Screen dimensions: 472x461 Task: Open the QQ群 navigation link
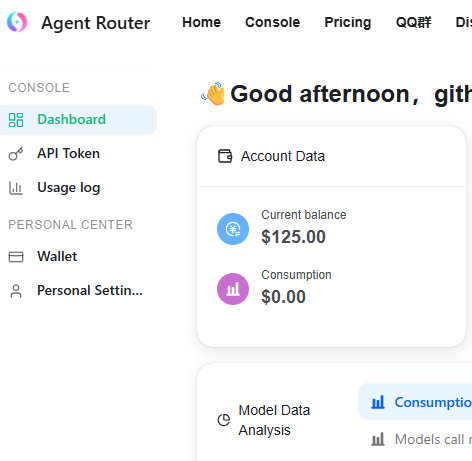[413, 22]
